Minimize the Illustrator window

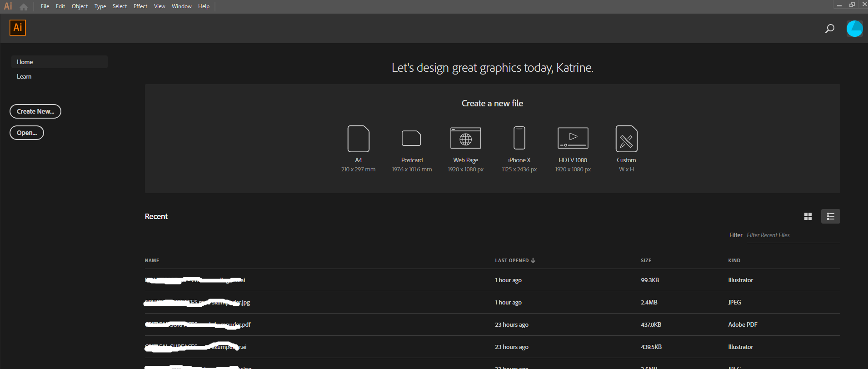(x=839, y=5)
